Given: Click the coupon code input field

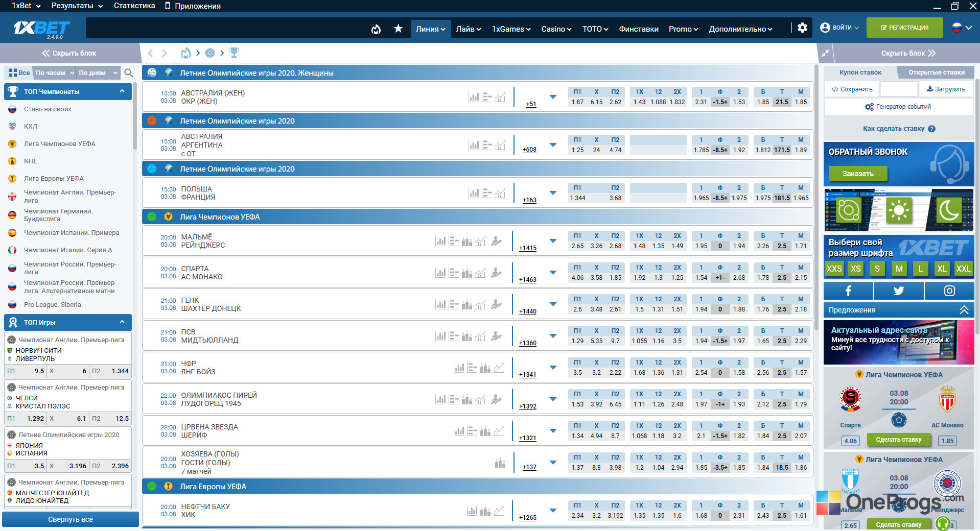Looking at the screenshot, I should [899, 89].
